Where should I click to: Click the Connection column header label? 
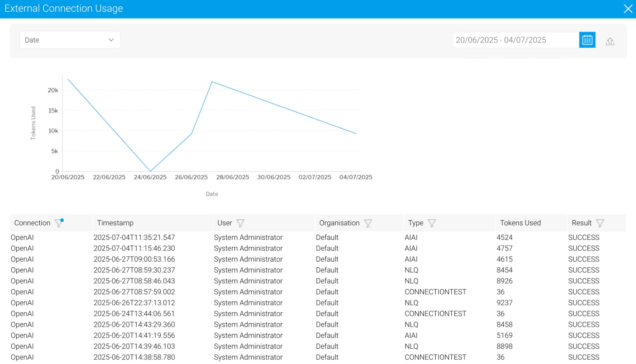[32, 223]
